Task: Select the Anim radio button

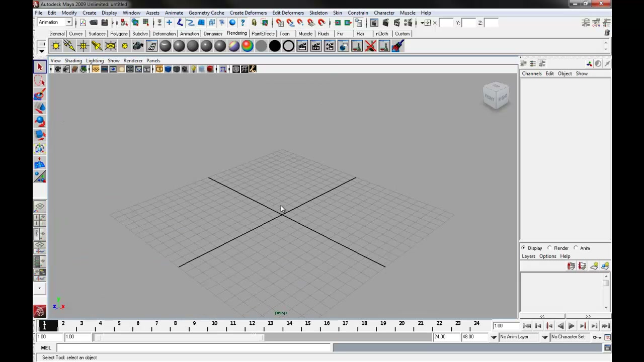Action: pyautogui.click(x=576, y=248)
